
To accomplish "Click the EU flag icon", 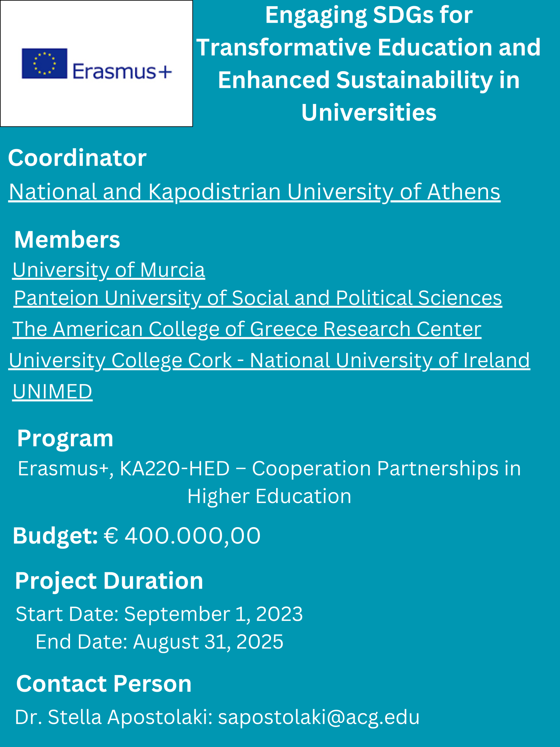I will click(44, 63).
